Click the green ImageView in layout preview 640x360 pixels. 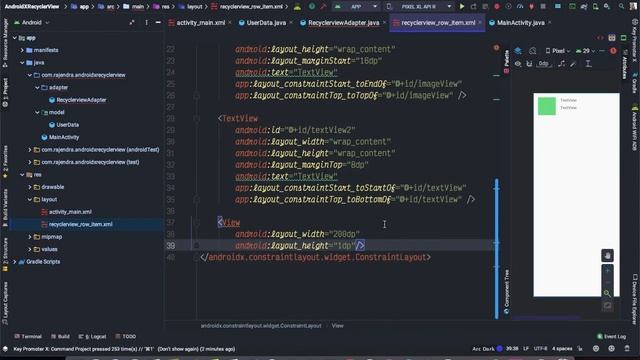(547, 106)
